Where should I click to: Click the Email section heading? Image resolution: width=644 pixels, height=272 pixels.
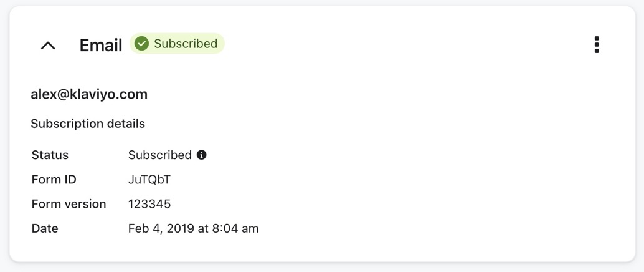(x=100, y=45)
